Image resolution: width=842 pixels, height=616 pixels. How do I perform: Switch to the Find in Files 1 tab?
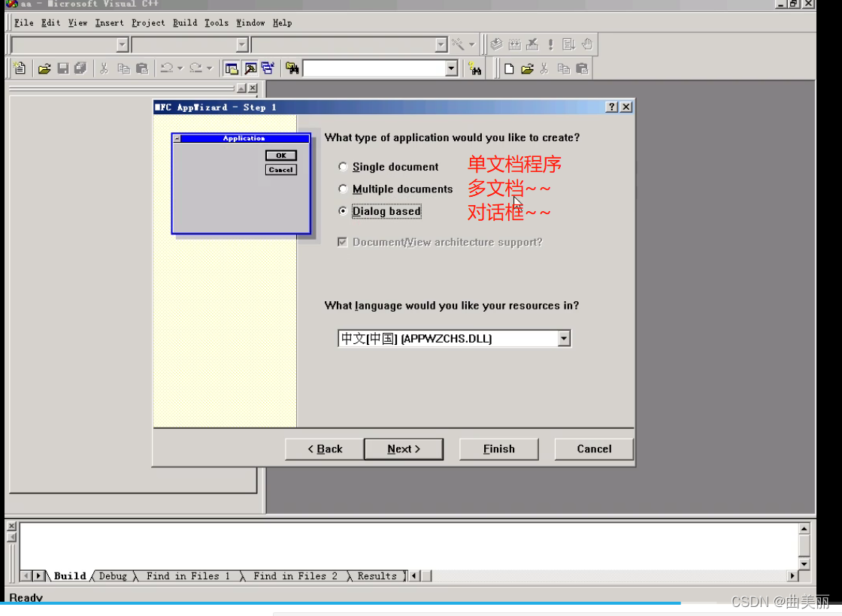(188, 575)
